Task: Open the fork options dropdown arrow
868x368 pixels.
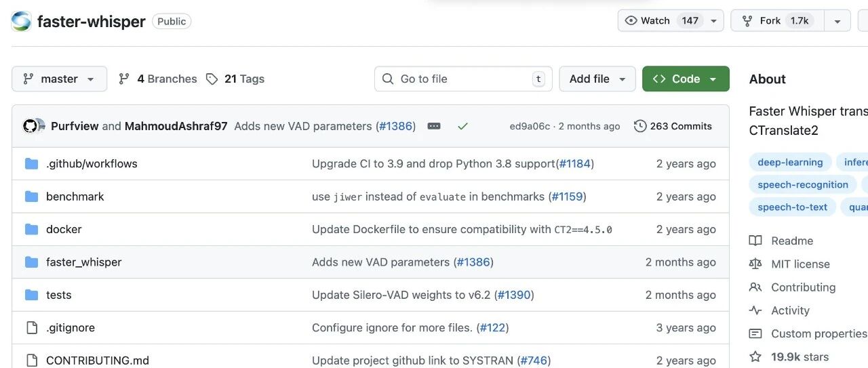Action: coord(837,20)
